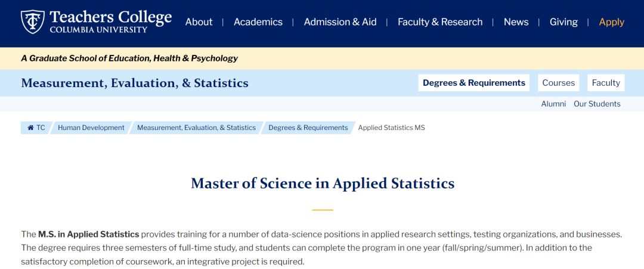644x269 pixels.
Task: Open the Our Students link
Action: pyautogui.click(x=597, y=104)
